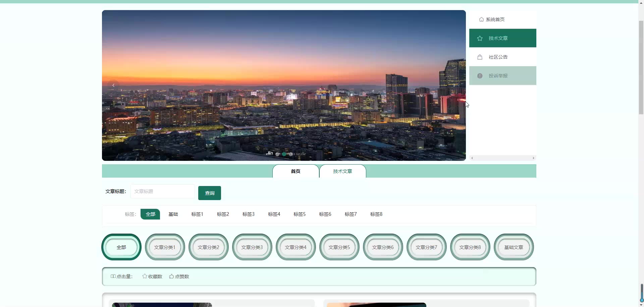Viewport: 644px width, 307px height.
Task: Choose category 文章分类3
Action: [252, 247]
